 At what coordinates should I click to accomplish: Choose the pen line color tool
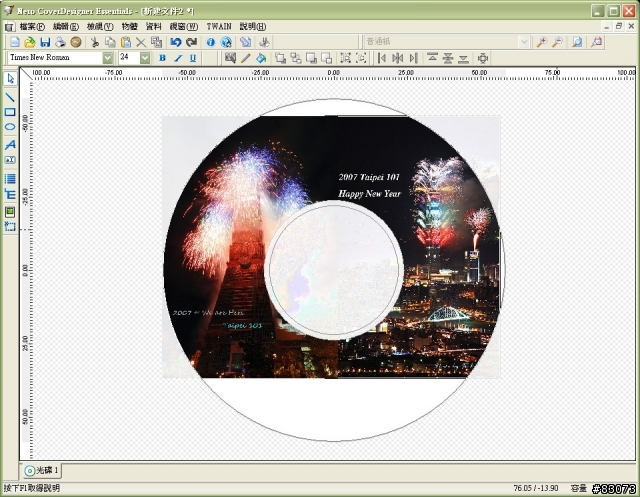click(245, 58)
